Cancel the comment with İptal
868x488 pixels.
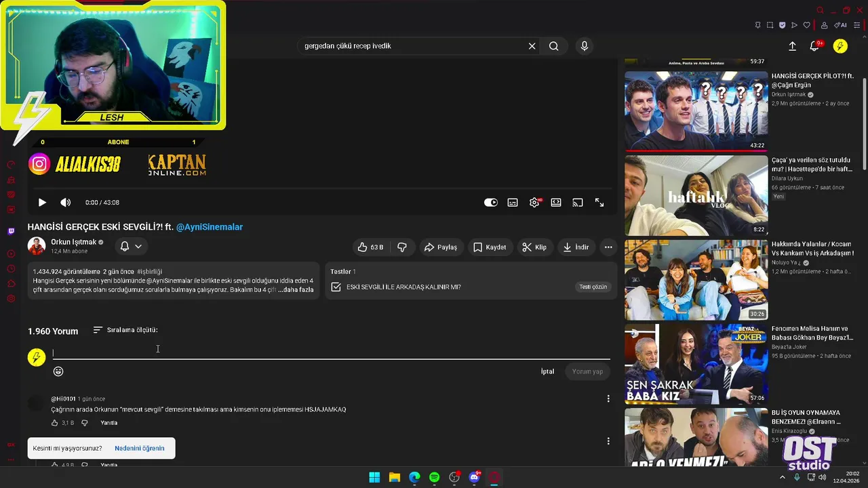click(x=547, y=371)
